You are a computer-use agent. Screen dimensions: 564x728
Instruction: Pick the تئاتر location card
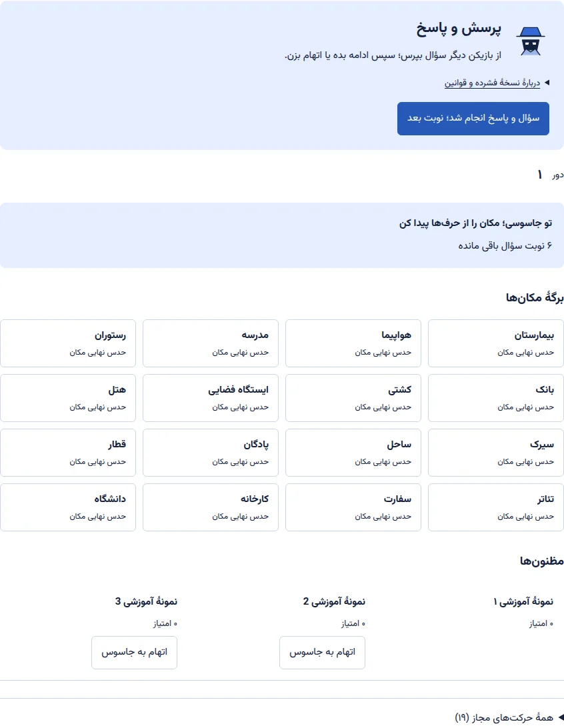(x=496, y=507)
